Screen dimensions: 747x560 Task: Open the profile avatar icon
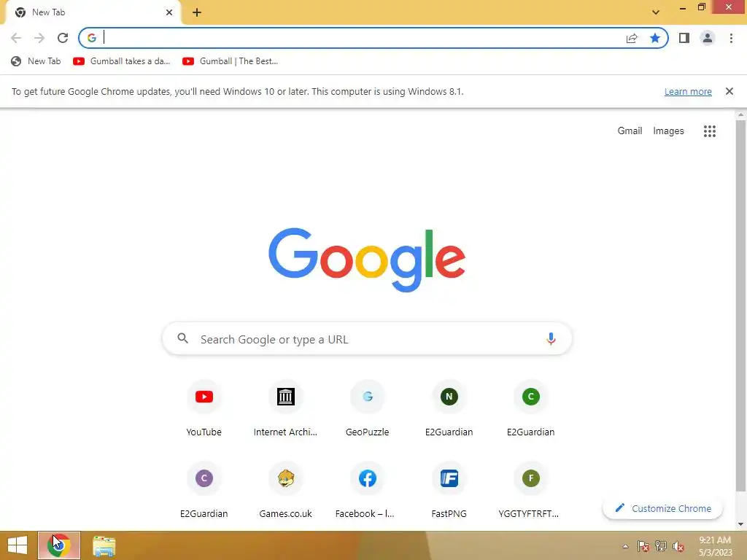pos(708,38)
